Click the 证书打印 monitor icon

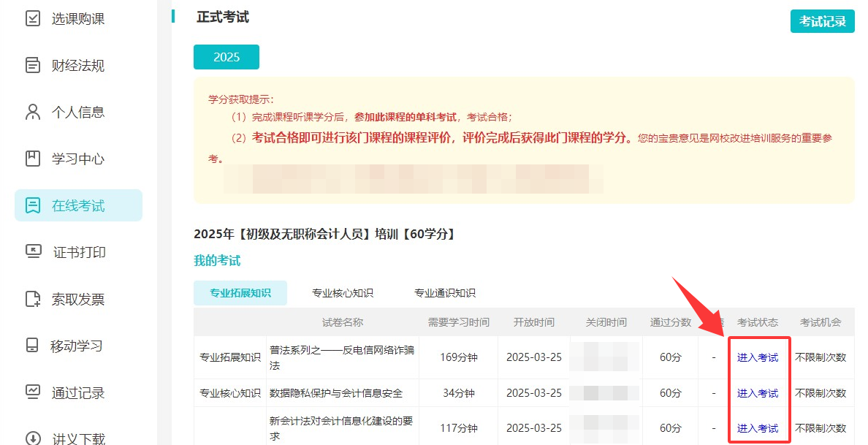33,252
